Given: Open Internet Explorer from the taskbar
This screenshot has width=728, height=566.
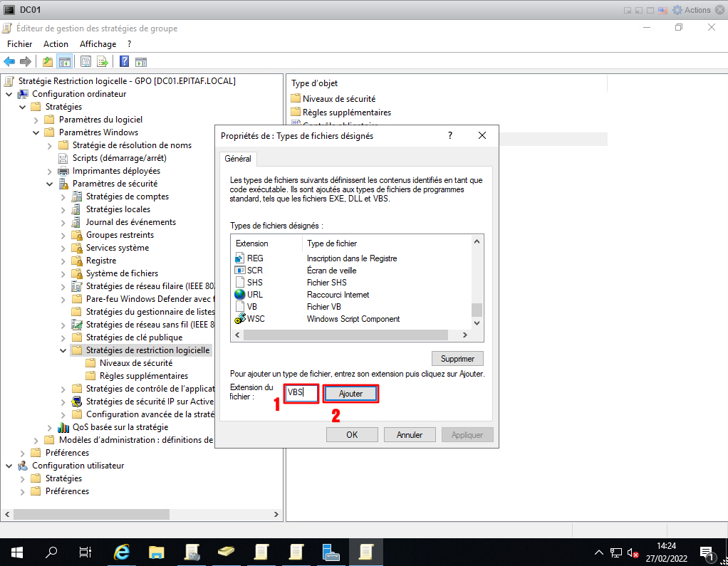Looking at the screenshot, I should pos(123,552).
